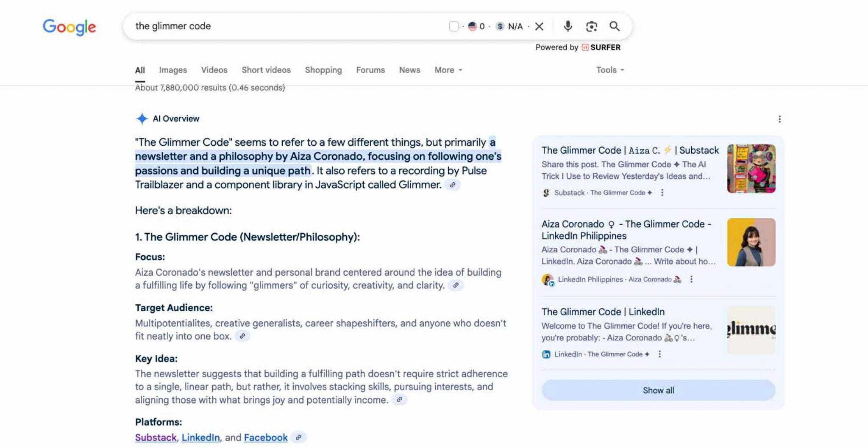Open source link icon after Platforms list
The image size is (868, 448).
pos(298,437)
